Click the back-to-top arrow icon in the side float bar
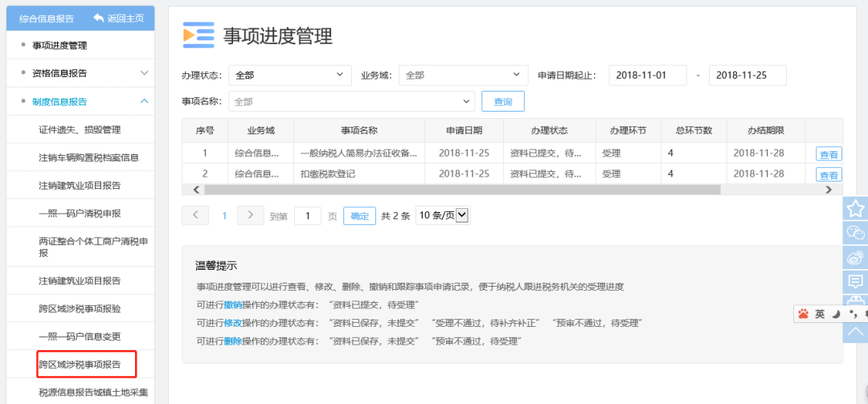This screenshot has width=868, height=404. pos(856,332)
